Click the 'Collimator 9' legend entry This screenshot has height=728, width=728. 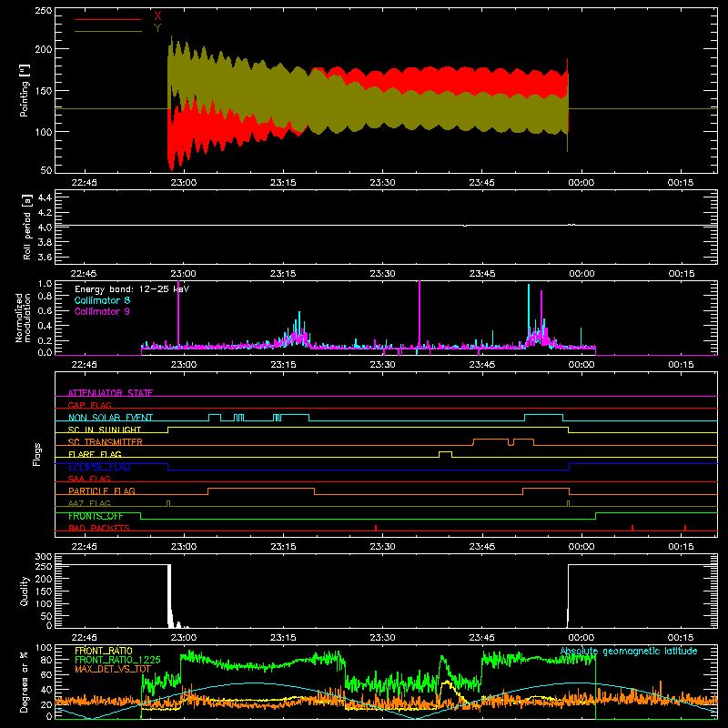coord(102,311)
